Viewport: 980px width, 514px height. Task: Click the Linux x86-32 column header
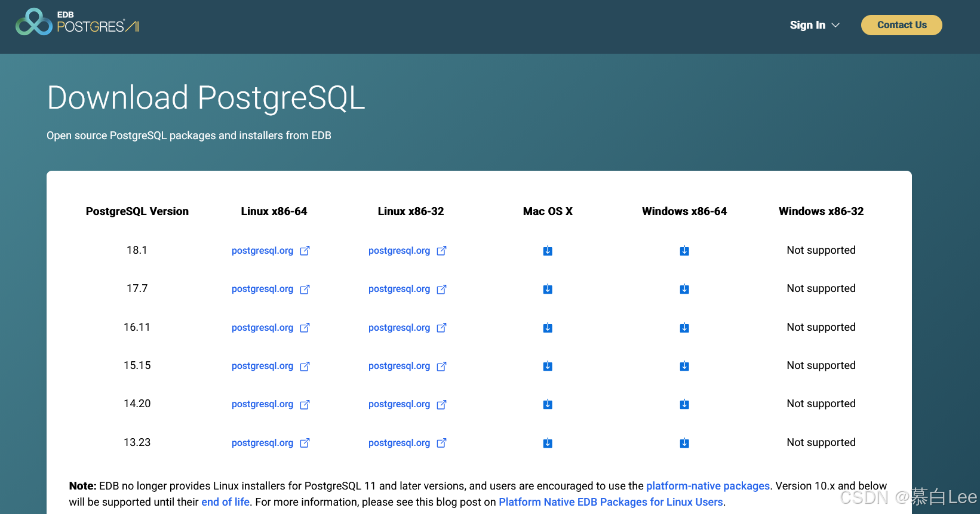pyautogui.click(x=411, y=211)
